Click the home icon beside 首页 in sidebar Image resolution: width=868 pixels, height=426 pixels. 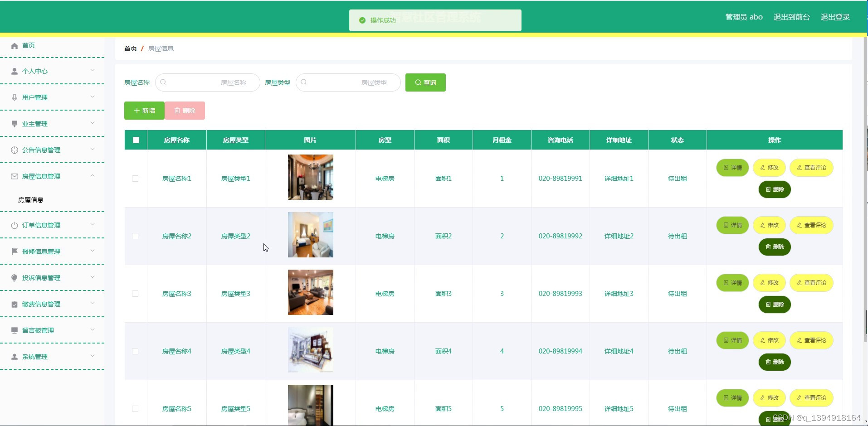point(15,46)
